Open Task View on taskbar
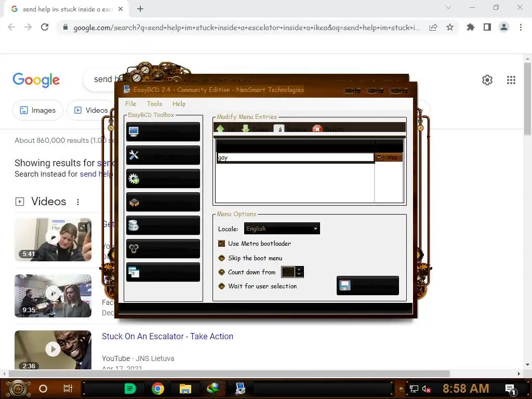 [68, 389]
